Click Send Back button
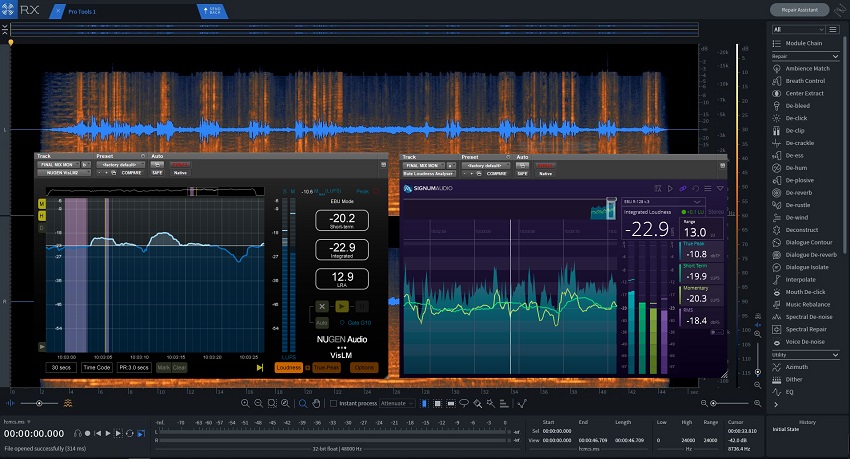The height and width of the screenshot is (459, 850). pyautogui.click(x=211, y=11)
